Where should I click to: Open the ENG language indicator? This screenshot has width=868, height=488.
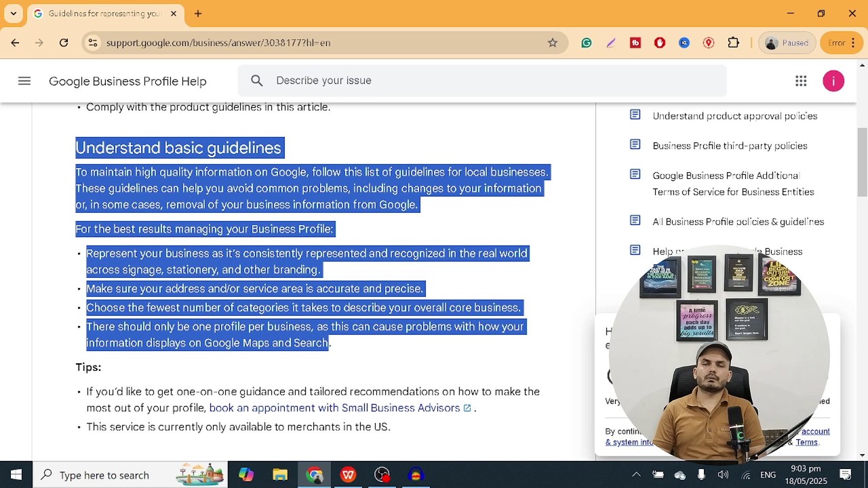click(x=768, y=474)
